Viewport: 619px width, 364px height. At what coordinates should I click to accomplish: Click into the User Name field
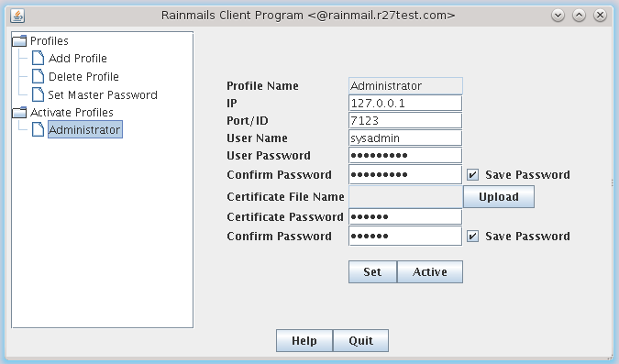tap(405, 138)
